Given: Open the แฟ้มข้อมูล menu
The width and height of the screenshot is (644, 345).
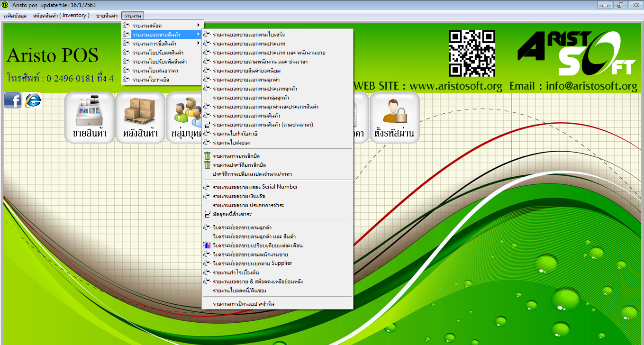Looking at the screenshot, I should tap(15, 16).
